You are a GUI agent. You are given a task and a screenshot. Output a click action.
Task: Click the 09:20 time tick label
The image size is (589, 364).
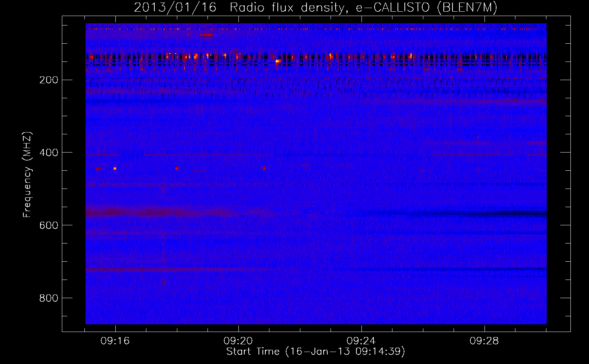[x=238, y=341]
